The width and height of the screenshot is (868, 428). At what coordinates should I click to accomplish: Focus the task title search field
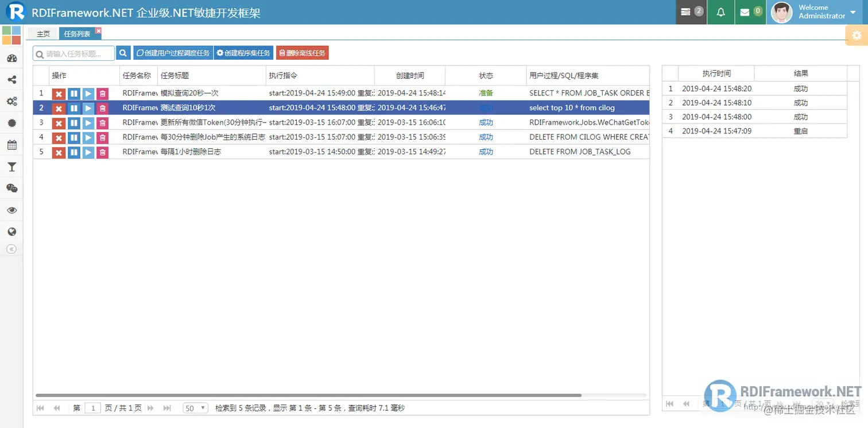pos(74,53)
